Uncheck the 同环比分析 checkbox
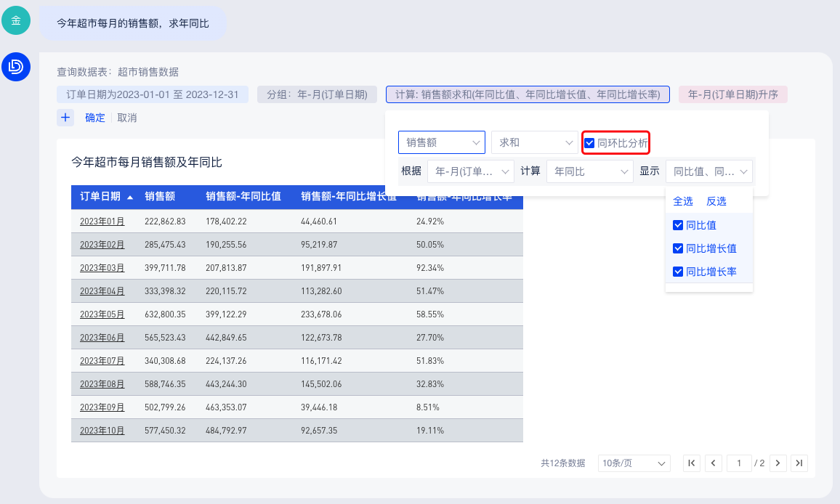840x504 pixels. 590,143
